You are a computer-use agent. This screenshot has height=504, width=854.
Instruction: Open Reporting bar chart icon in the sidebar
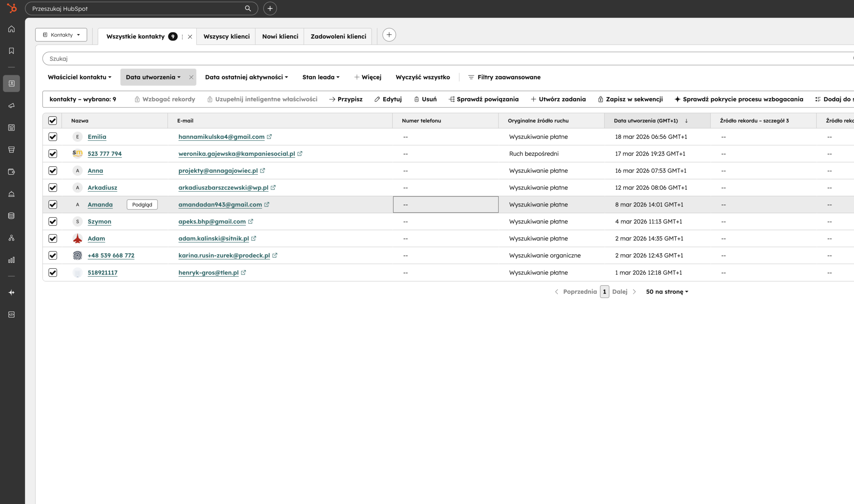[x=12, y=260]
